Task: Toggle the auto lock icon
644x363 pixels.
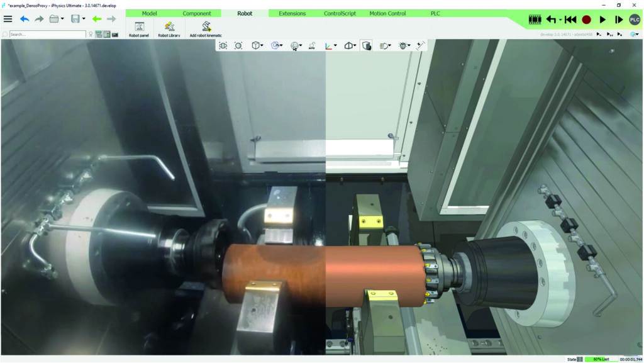Action: pos(312,45)
